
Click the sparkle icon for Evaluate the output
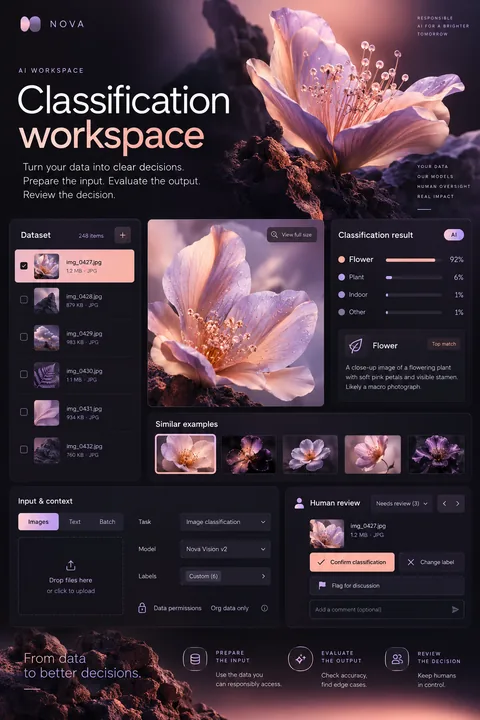pos(300,659)
